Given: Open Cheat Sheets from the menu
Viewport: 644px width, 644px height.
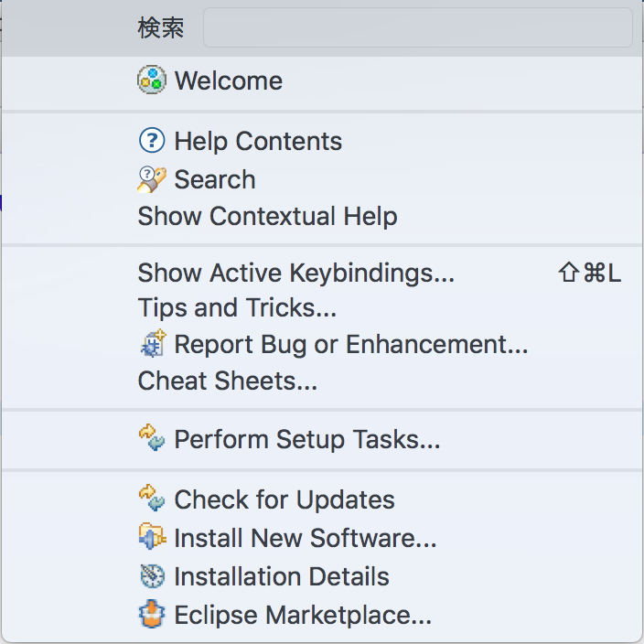Looking at the screenshot, I should [227, 381].
